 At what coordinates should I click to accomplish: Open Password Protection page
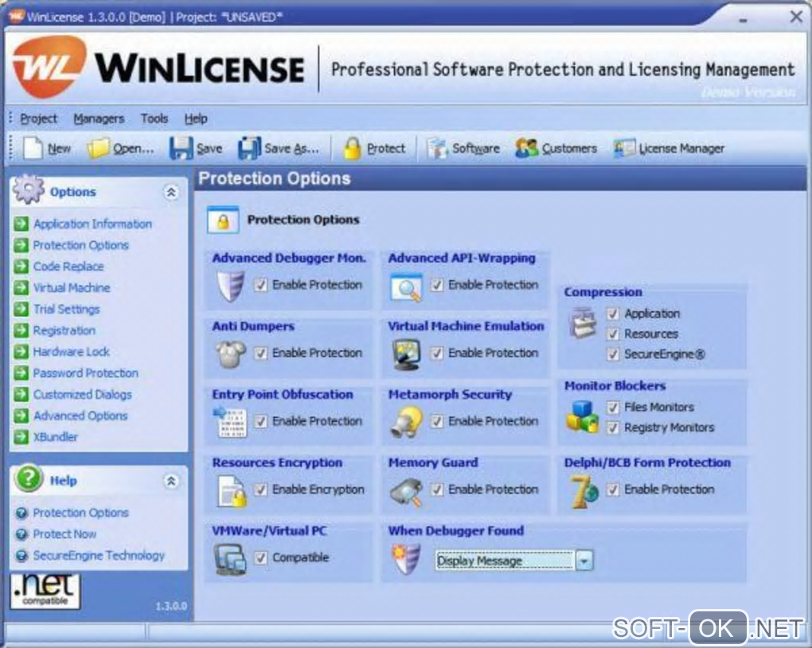(x=86, y=373)
